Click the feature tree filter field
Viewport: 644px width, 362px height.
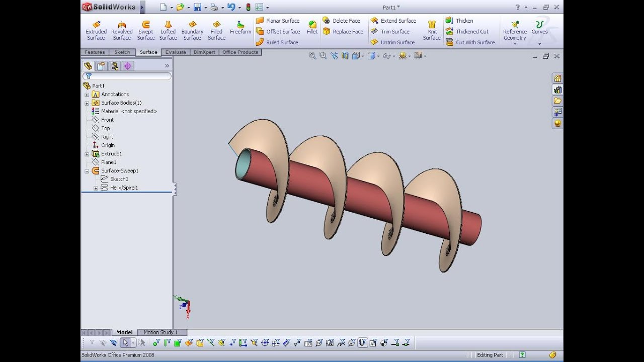127,76
